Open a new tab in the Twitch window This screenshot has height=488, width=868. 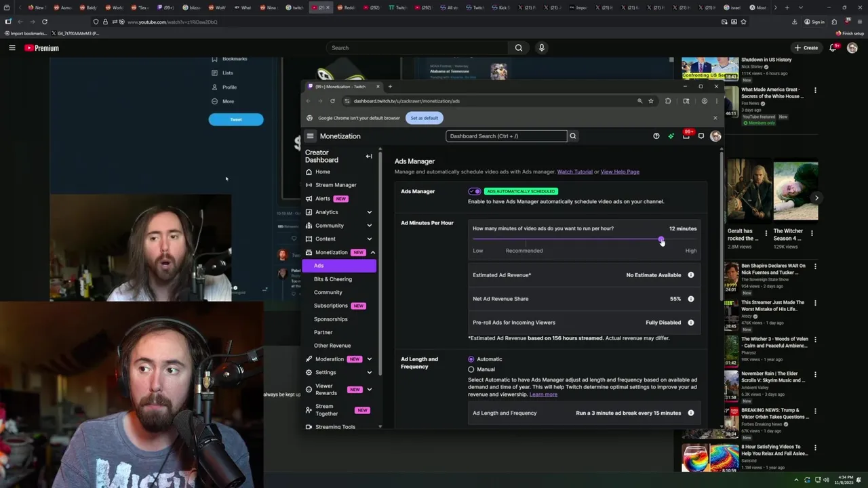pyautogui.click(x=390, y=87)
